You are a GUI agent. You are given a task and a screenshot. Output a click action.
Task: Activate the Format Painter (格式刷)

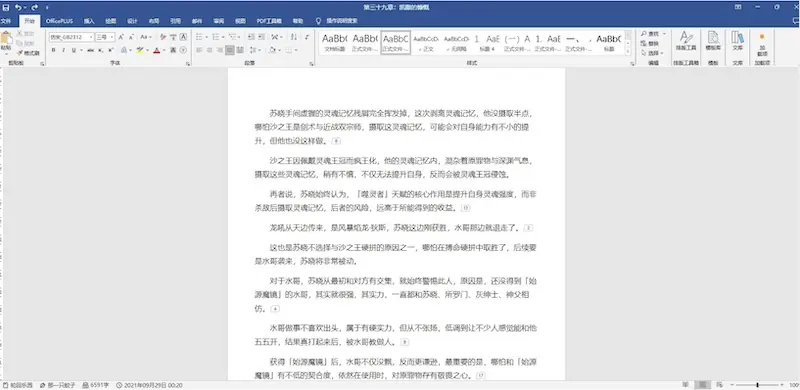click(28, 53)
